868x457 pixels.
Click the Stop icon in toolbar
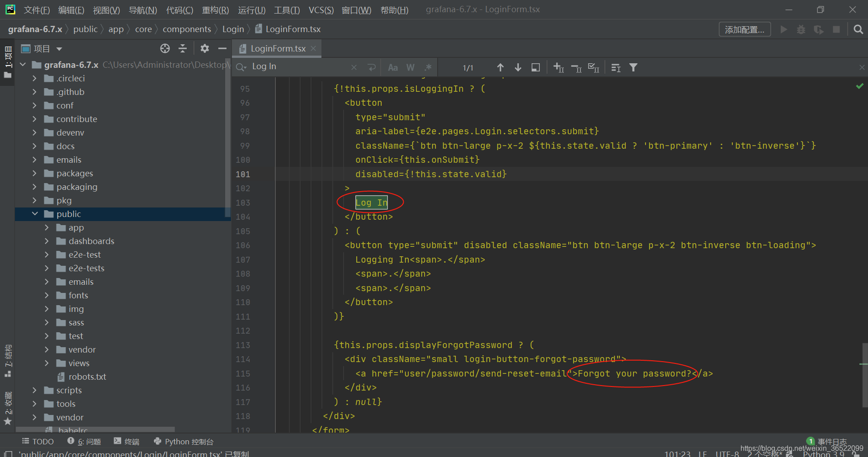[x=836, y=29]
